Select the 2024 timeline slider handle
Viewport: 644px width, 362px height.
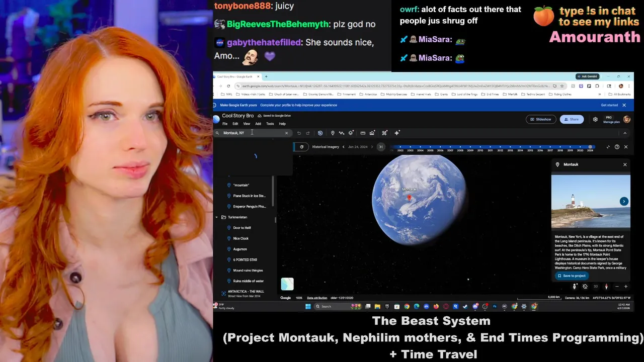click(590, 147)
